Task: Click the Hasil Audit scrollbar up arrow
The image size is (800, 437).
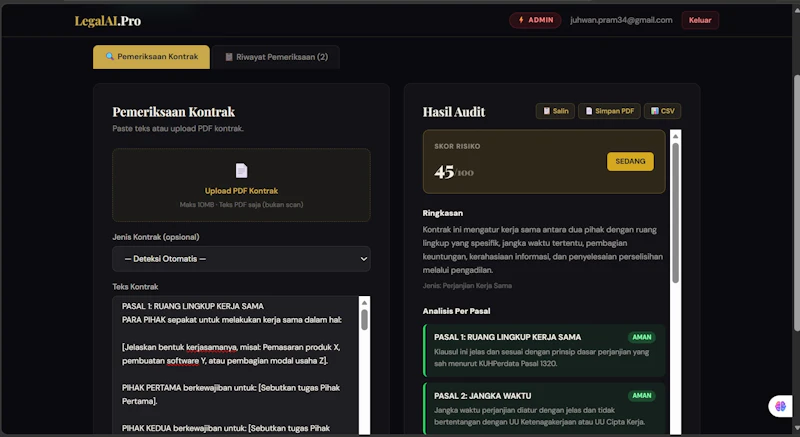Action: 676,136
